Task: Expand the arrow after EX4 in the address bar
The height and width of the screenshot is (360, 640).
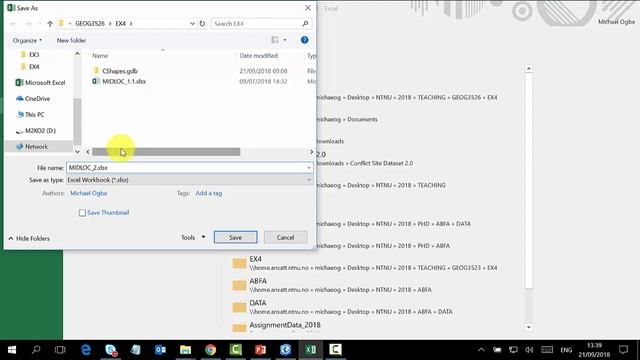Action: (131, 24)
